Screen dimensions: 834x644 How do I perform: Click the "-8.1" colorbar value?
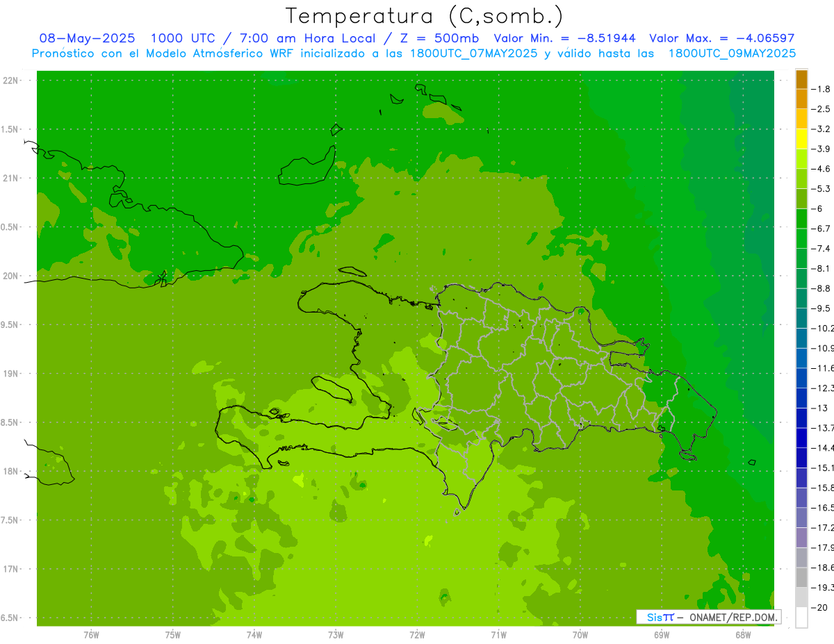821,268
